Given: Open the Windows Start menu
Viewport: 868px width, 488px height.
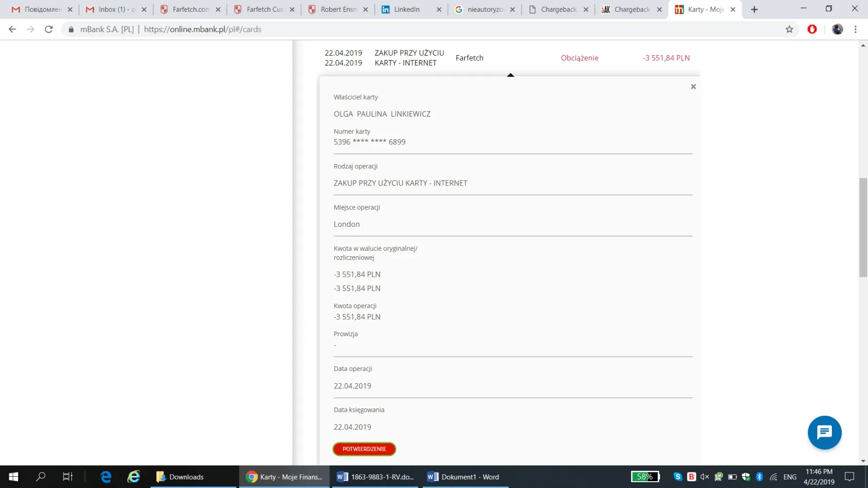Looking at the screenshot, I should coord(13,477).
